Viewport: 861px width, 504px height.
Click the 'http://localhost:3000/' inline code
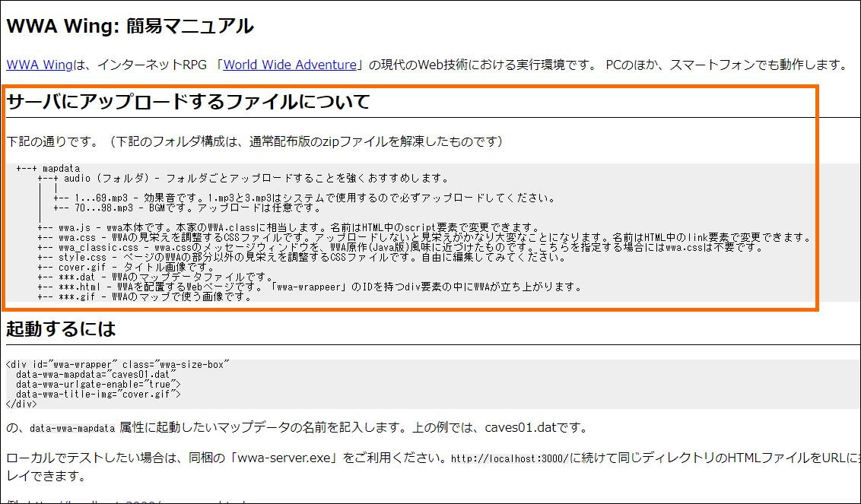coord(510,458)
